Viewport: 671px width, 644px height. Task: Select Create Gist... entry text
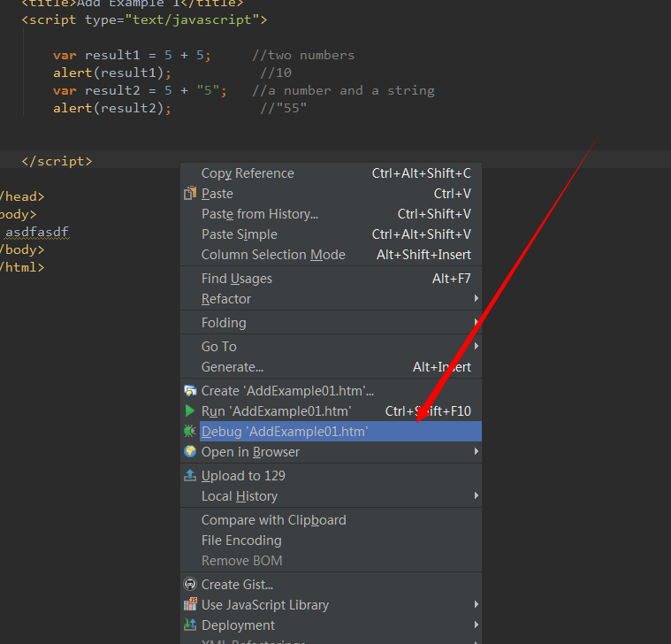click(x=237, y=585)
